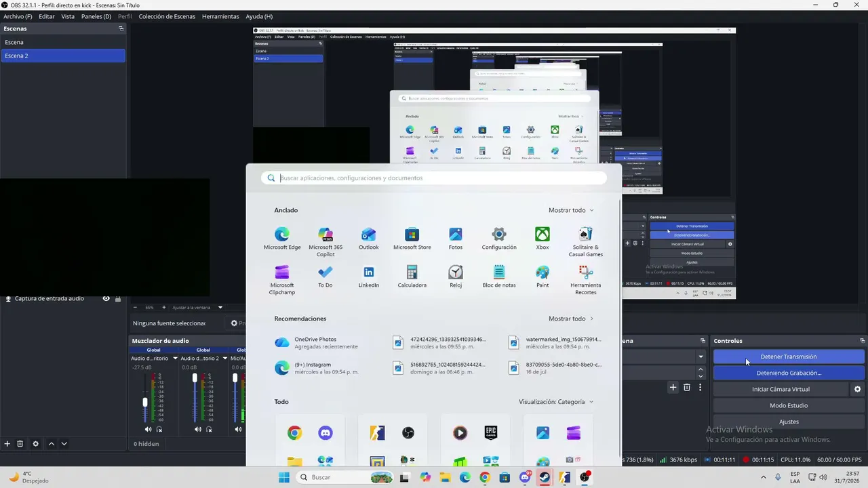Open Visualización: Categoría dropdown
Image resolution: width=868 pixels, height=488 pixels.
(x=556, y=402)
